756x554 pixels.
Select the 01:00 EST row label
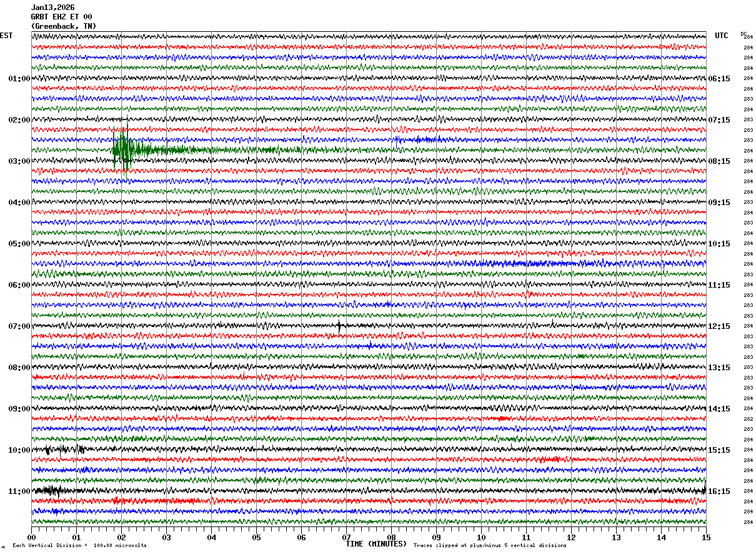(x=19, y=79)
